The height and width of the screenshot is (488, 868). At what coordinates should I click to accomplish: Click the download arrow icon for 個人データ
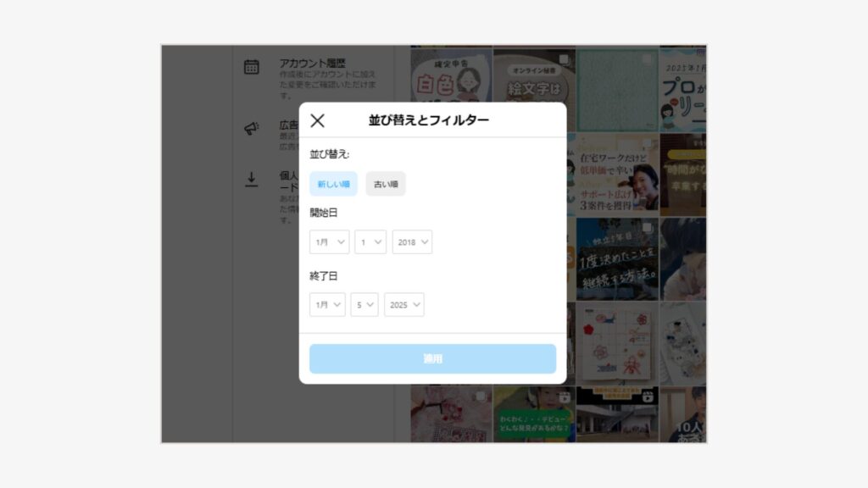[251, 178]
